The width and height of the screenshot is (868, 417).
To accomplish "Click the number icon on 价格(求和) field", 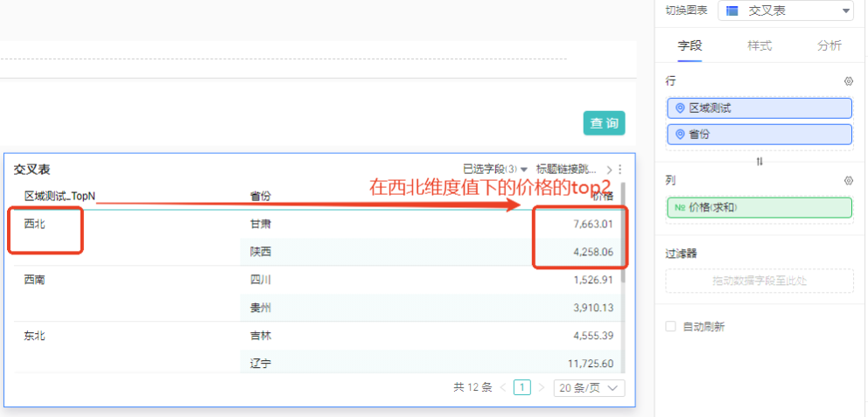I will 680,208.
